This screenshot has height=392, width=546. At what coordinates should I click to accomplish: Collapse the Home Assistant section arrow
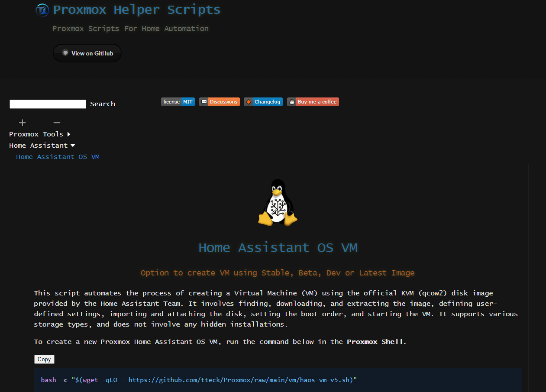click(73, 146)
